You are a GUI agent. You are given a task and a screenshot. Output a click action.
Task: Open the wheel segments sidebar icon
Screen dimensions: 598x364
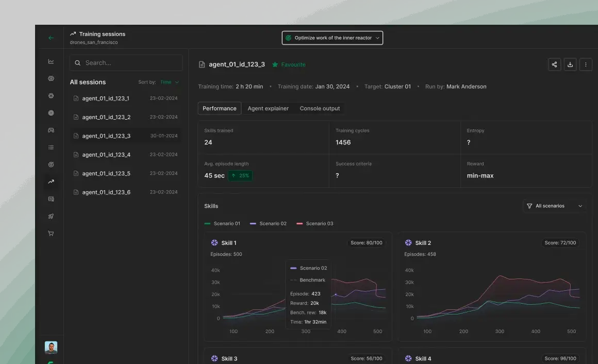coord(51,96)
